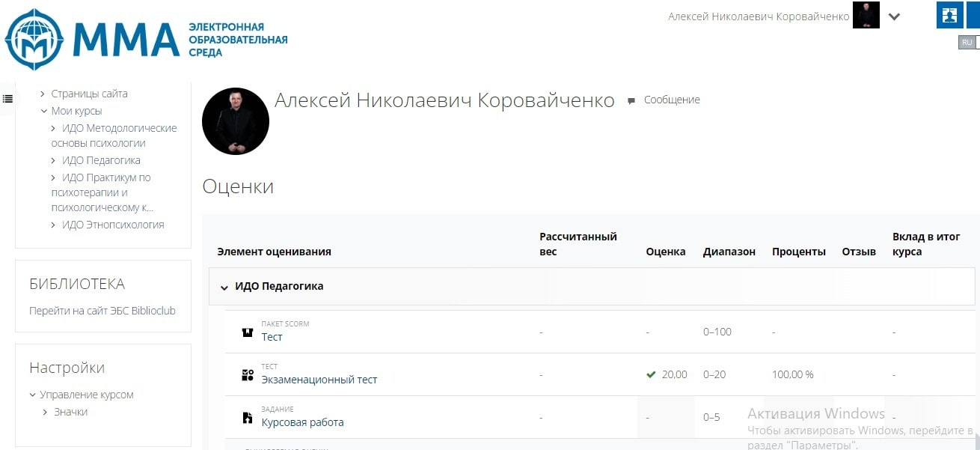Follow the Перейти на сайт ЭБС Biblioclub link
The image size is (980, 450).
pyautogui.click(x=102, y=310)
